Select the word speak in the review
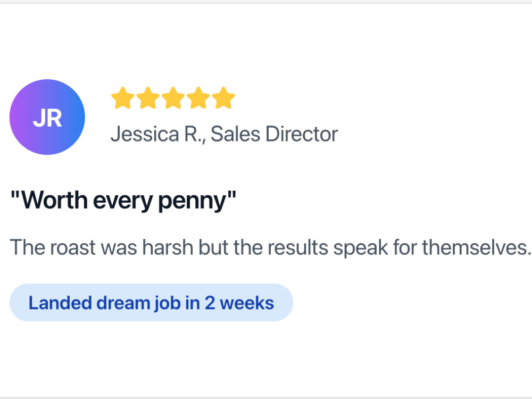 [360, 248]
